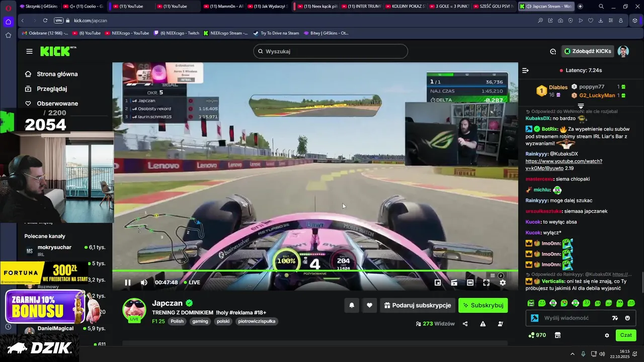
Task: Follow Japczan with the heart button
Action: click(x=369, y=305)
